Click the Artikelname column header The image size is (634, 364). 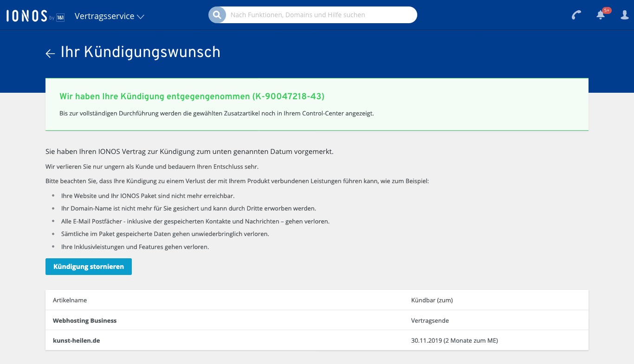point(70,300)
